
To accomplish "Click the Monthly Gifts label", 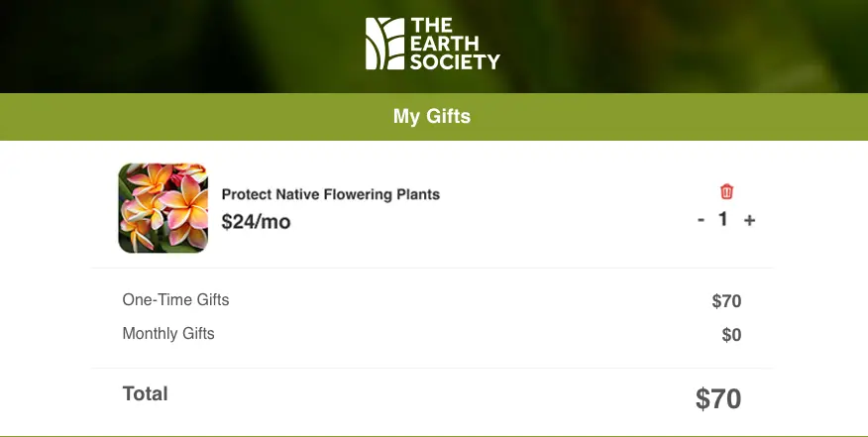I will pos(168,334).
